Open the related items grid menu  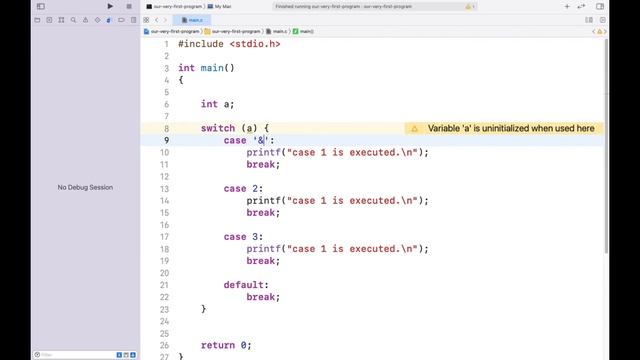(146, 20)
